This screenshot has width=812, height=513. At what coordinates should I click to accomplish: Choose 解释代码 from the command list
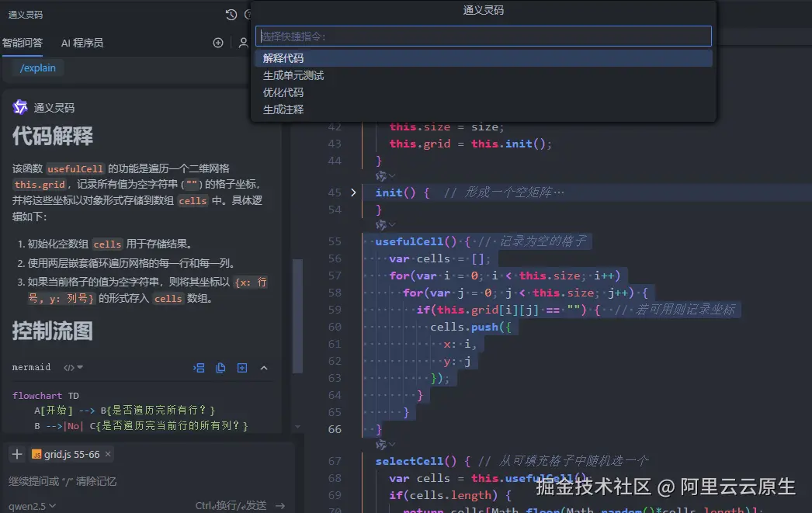[483, 58]
